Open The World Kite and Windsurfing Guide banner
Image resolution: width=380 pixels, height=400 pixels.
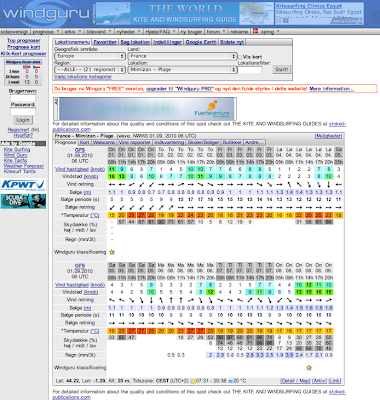coord(185,14)
